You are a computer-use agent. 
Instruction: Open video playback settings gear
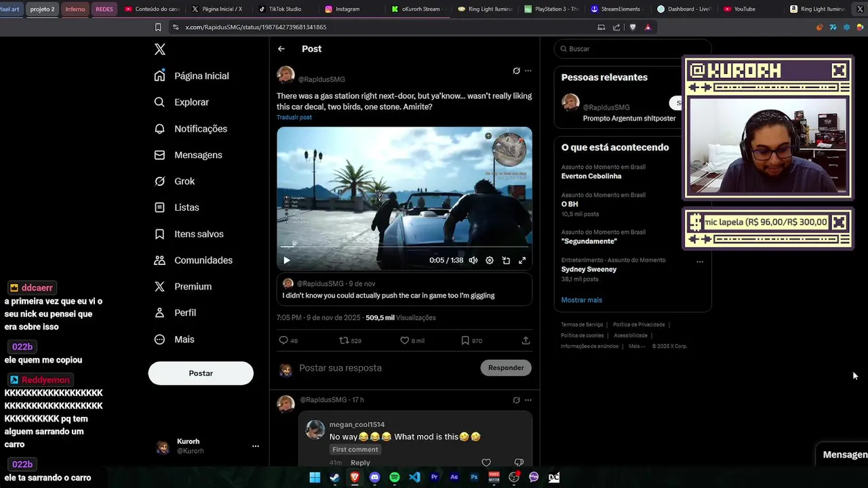point(490,260)
